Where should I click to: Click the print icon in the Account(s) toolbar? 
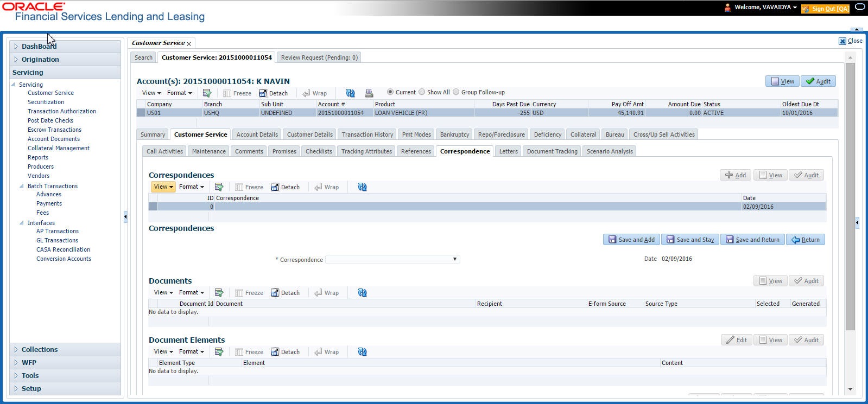pyautogui.click(x=369, y=93)
